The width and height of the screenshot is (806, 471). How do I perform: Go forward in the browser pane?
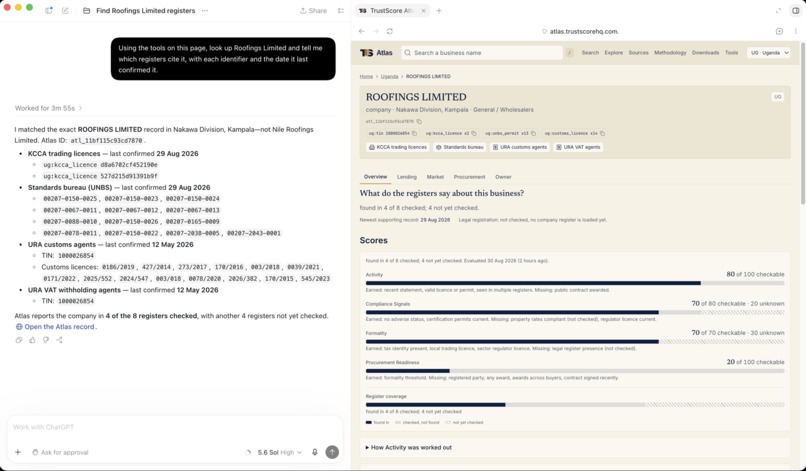coord(376,31)
